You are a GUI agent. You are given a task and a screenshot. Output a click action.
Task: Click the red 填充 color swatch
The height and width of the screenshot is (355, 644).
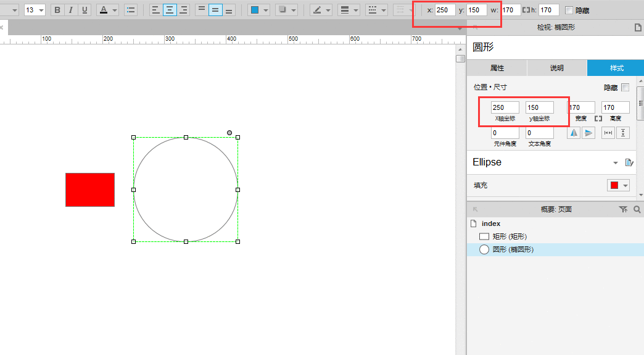click(614, 185)
